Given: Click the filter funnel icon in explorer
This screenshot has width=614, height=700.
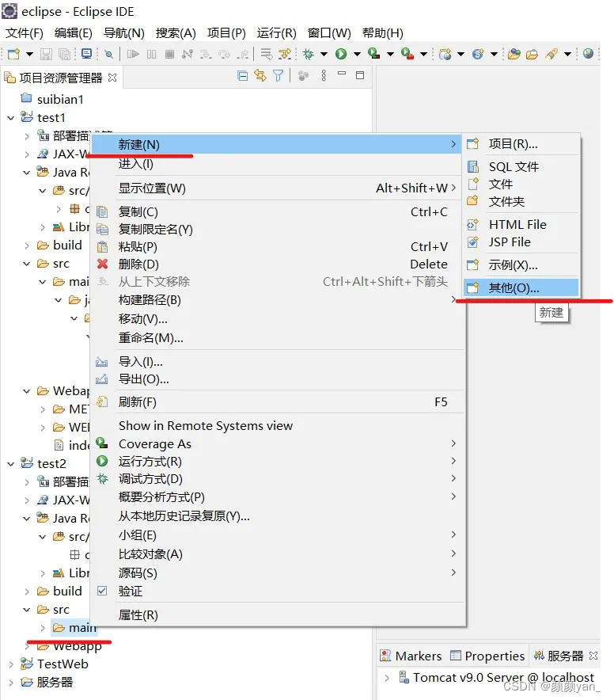Looking at the screenshot, I should click(279, 76).
